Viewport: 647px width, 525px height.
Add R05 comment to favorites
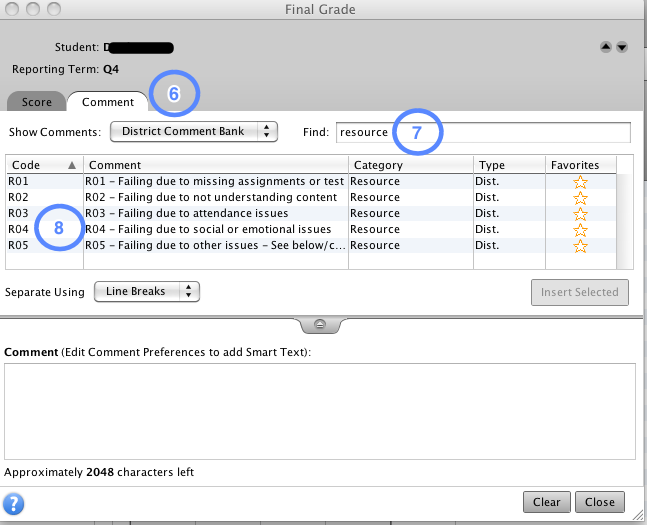coord(580,246)
